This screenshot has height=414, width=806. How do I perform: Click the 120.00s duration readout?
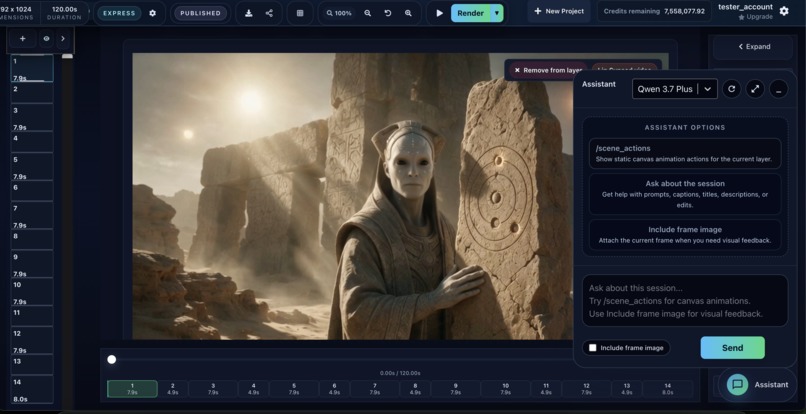64,9
